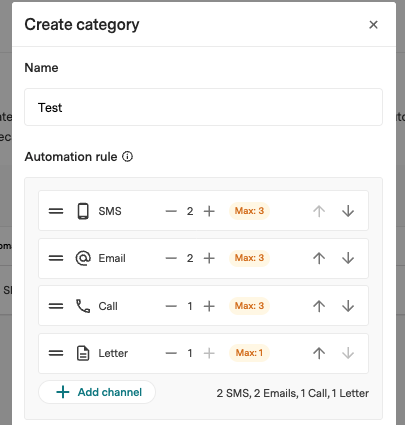Click the SMS row drag handle
Viewport: 405px width, 425px height.
tap(56, 211)
